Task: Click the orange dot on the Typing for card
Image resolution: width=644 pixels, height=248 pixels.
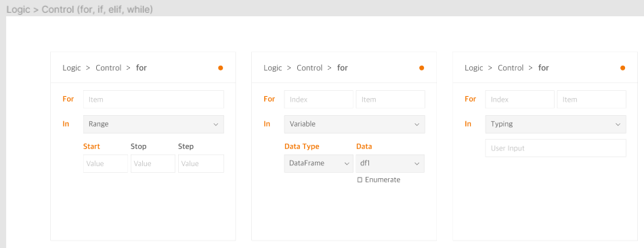Action: (x=622, y=68)
